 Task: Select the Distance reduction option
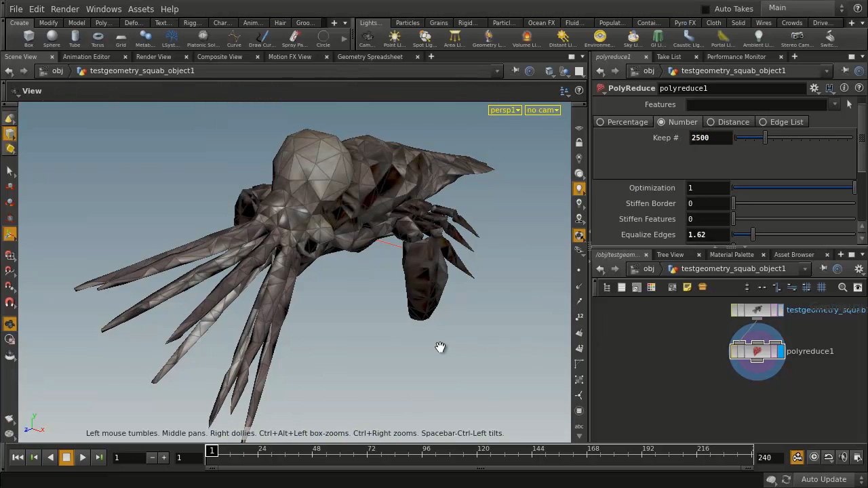[728, 122]
